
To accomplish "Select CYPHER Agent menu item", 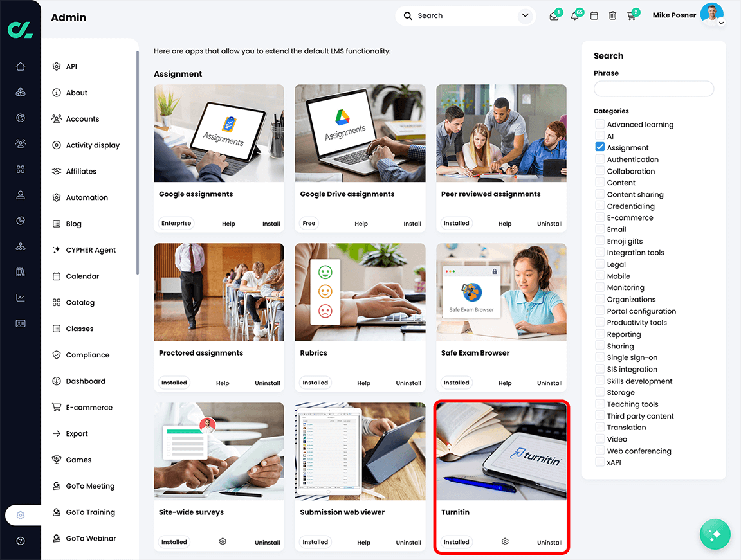I will (90, 249).
